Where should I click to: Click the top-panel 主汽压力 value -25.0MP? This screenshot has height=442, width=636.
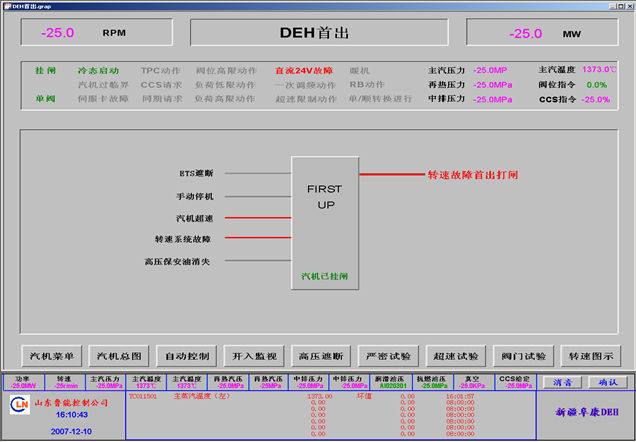(490, 70)
